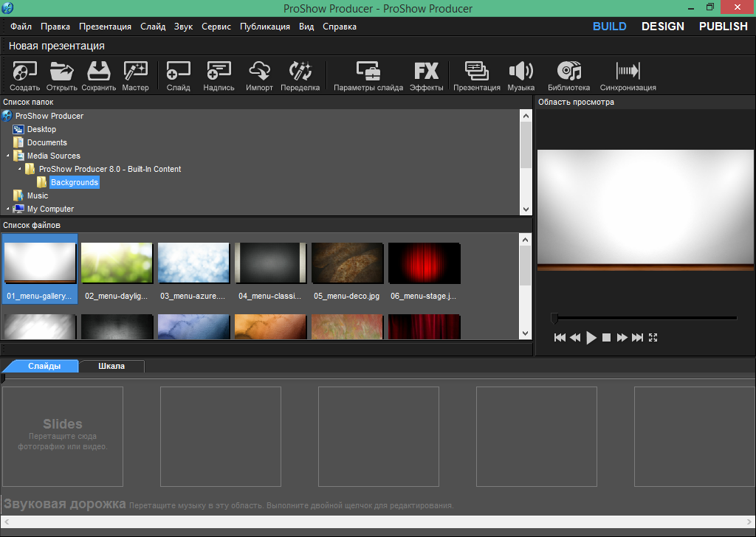The image size is (756, 537).
Task: Open the FX Эффекты panel
Action: tap(426, 76)
